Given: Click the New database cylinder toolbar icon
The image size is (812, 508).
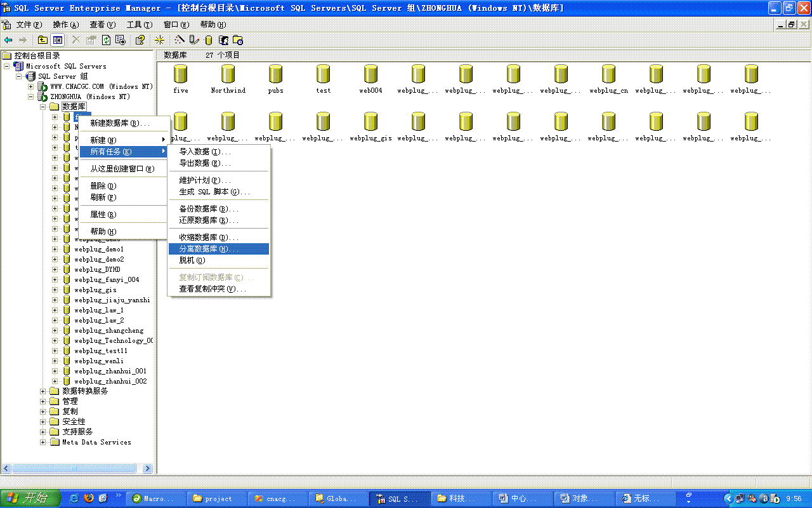Looking at the screenshot, I should pos(209,40).
